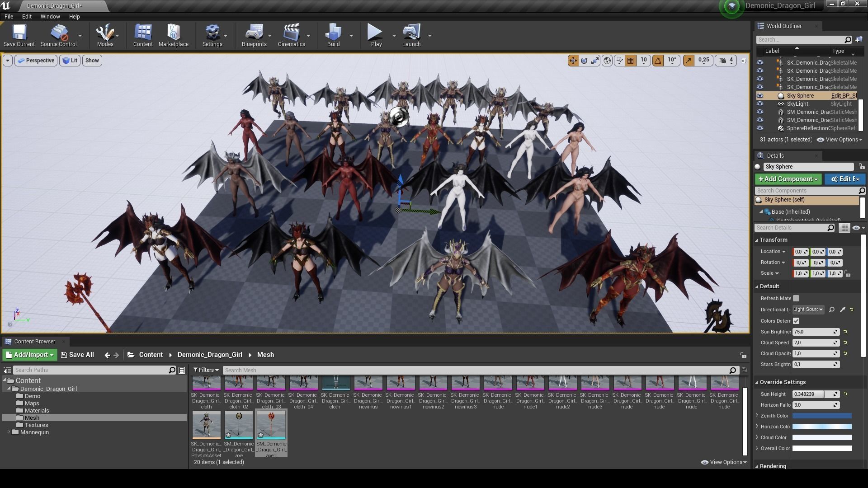
Task: Toggle visibility eye of Sky Sphere actor
Action: pos(760,96)
